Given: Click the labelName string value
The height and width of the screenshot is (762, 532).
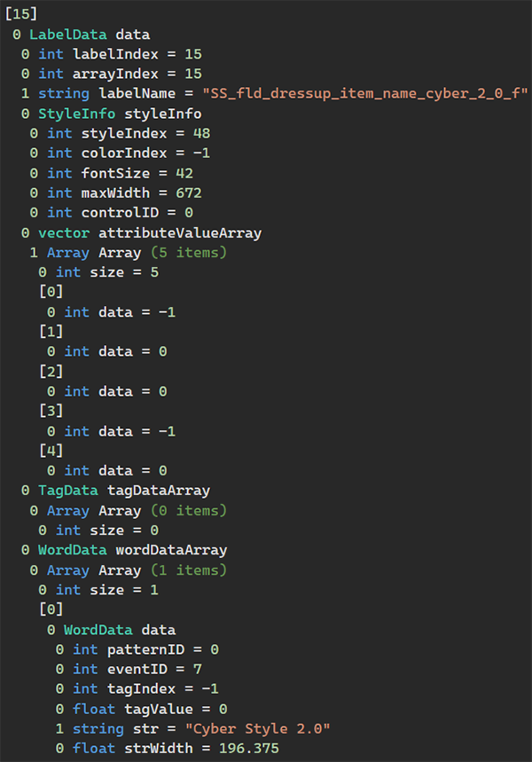Looking at the screenshot, I should (x=365, y=94).
